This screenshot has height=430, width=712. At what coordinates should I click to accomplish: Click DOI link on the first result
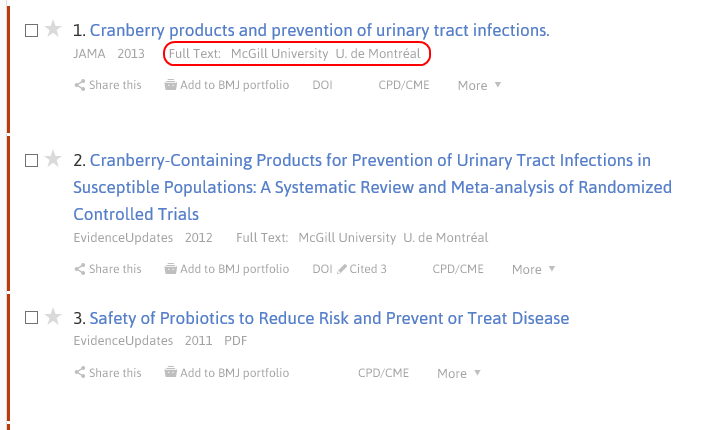322,86
